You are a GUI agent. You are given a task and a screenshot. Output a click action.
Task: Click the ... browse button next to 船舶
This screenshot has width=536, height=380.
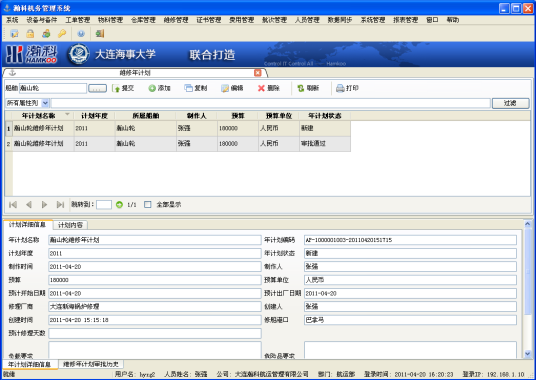click(x=97, y=89)
